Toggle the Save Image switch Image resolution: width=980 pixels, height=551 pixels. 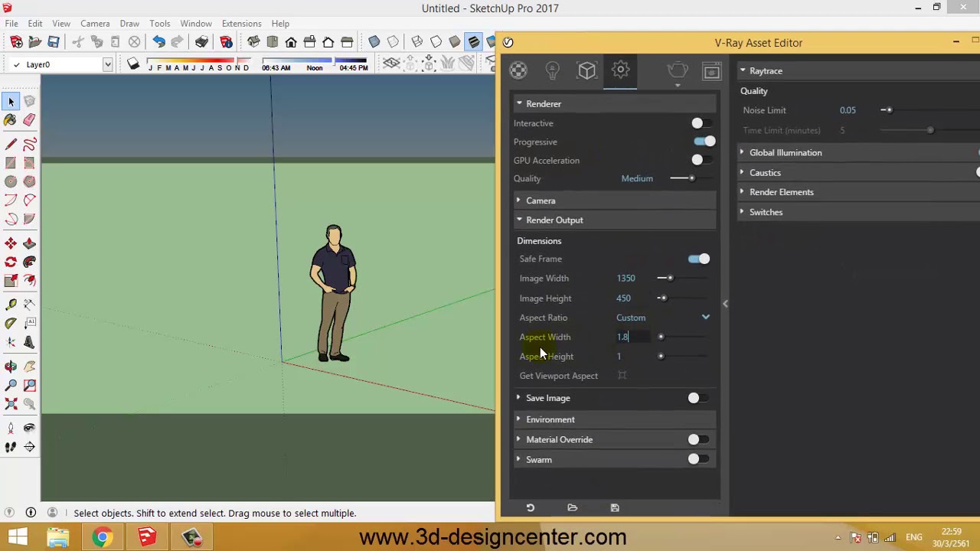click(698, 398)
